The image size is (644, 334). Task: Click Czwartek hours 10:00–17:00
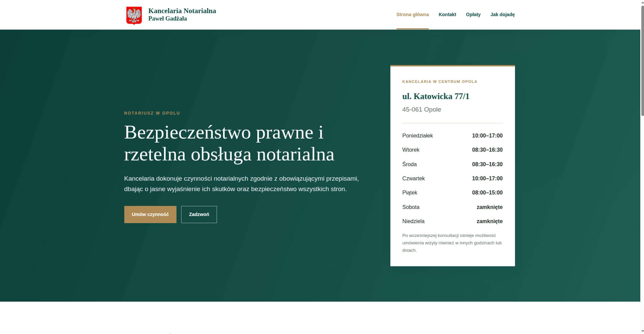487,178
